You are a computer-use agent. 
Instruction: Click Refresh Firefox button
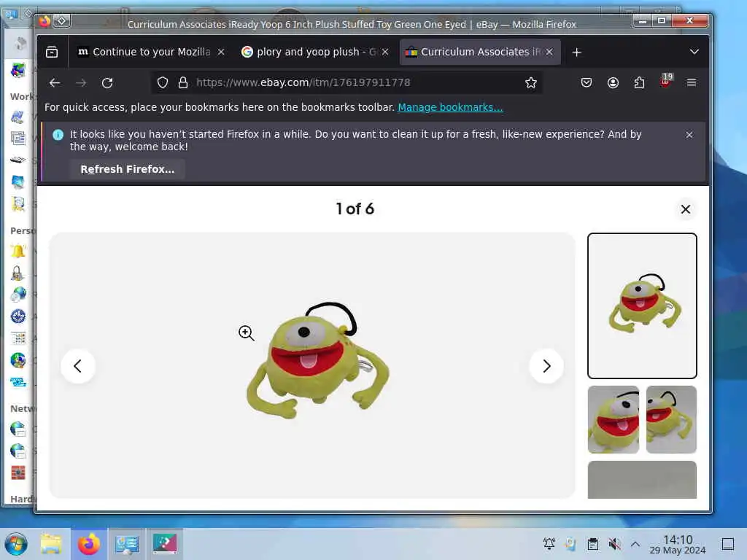pyautogui.click(x=127, y=169)
